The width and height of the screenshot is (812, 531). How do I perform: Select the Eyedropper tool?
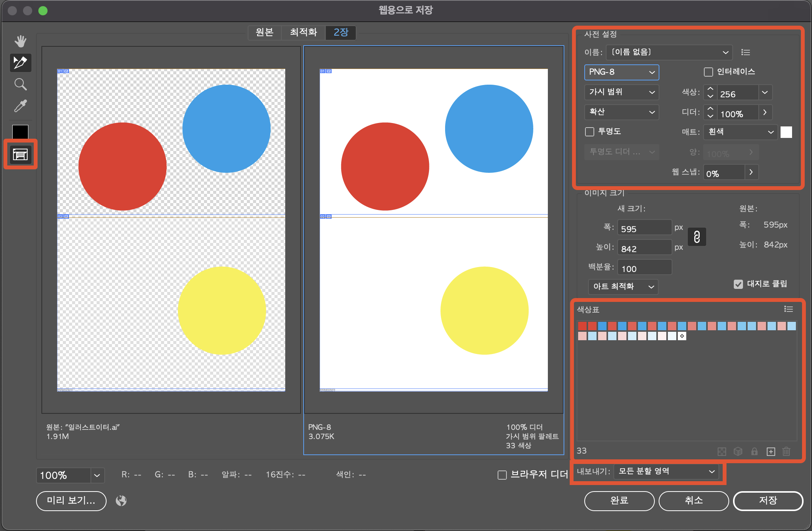pos(20,106)
